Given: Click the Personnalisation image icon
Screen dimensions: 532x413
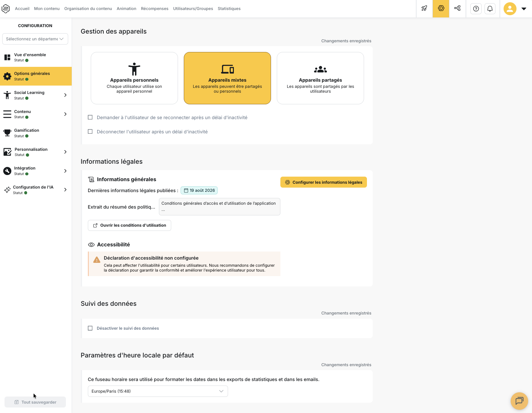Looking at the screenshot, I should (7, 152).
